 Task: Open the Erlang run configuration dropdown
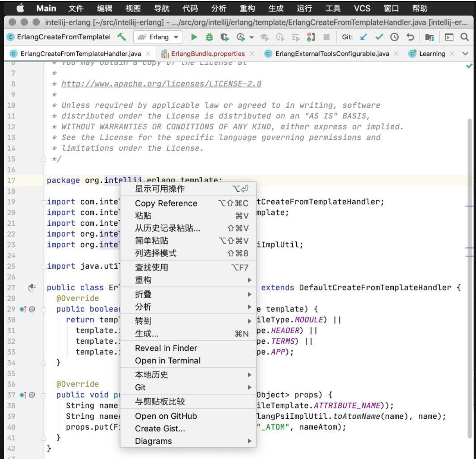[158, 37]
